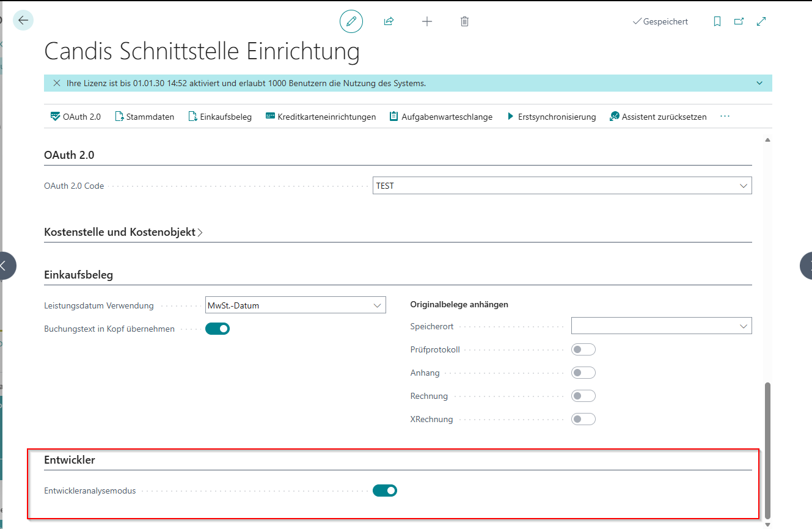Click the Originalbelege anhängen label
The width and height of the screenshot is (812, 529).
coord(459,304)
